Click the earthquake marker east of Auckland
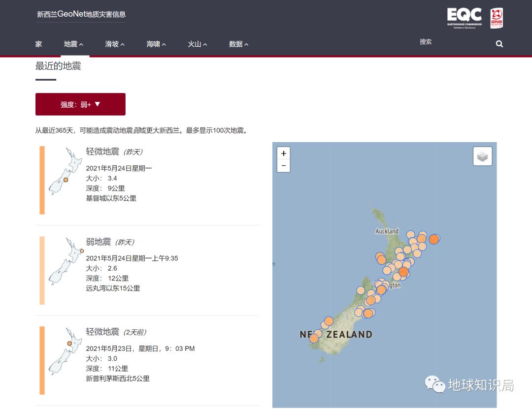The image size is (532, 409). tap(433, 239)
